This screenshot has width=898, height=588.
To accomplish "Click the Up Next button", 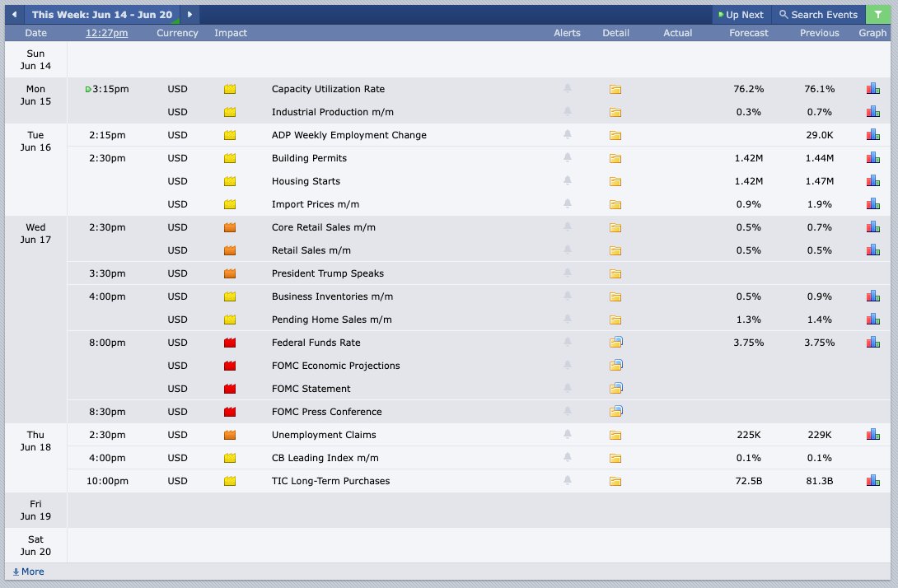I will coord(741,15).
